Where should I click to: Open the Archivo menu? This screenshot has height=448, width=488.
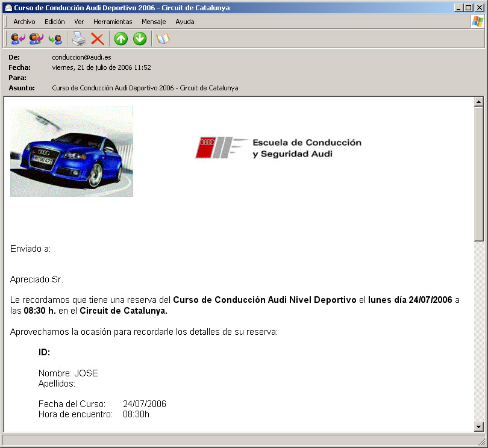[24, 22]
